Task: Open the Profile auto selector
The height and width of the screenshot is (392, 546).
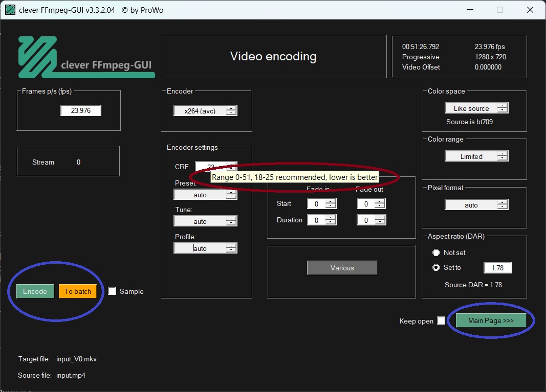Action: tap(205, 248)
